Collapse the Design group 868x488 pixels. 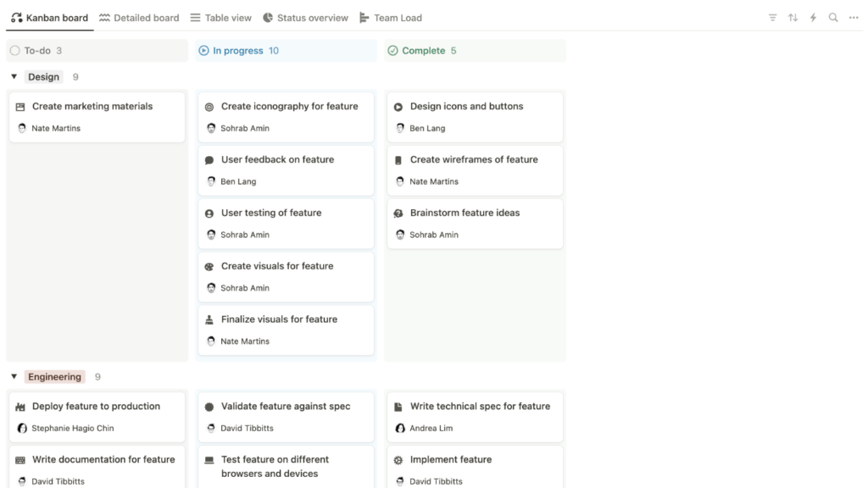point(14,76)
